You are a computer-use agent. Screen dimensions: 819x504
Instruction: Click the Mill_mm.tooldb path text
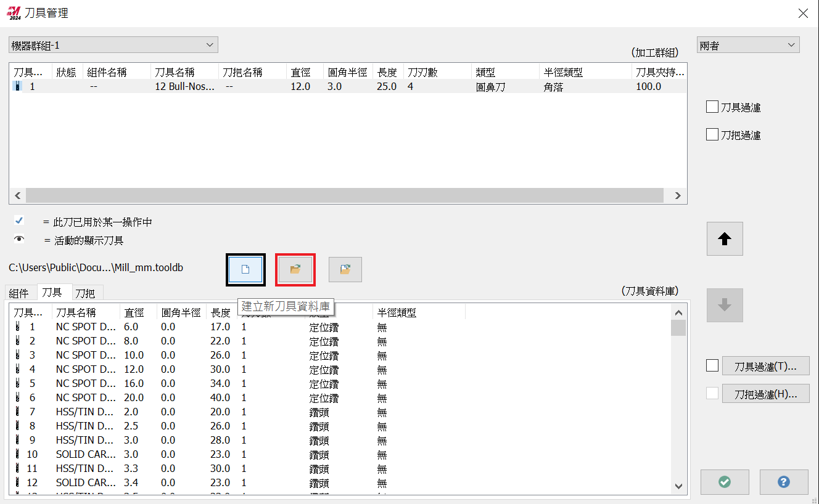coord(96,267)
